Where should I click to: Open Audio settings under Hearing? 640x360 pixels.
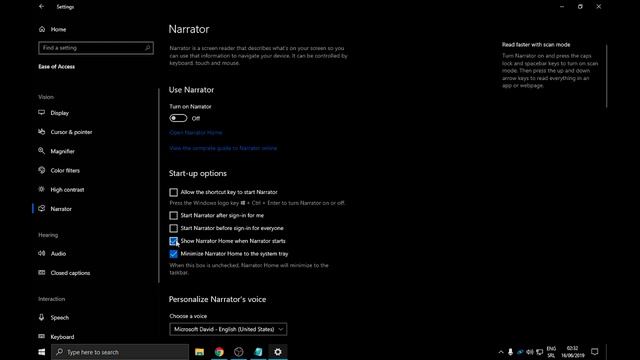58,254
